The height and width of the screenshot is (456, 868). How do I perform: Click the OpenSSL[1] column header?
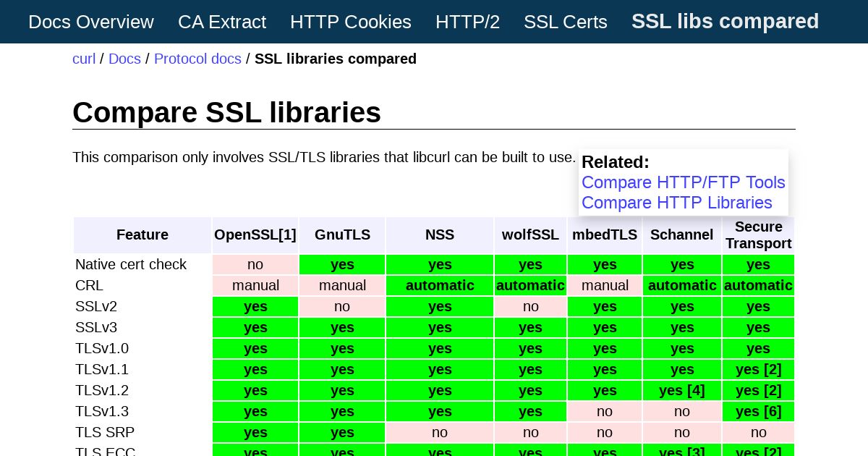[x=255, y=235]
